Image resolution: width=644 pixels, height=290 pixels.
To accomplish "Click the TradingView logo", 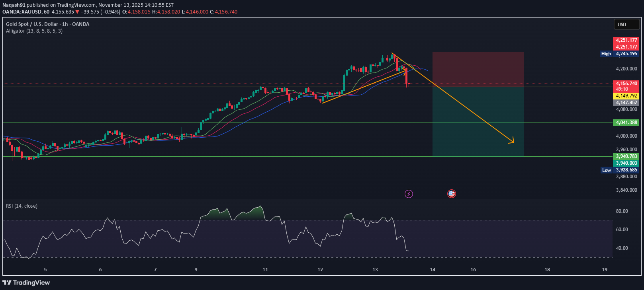I will point(26,282).
